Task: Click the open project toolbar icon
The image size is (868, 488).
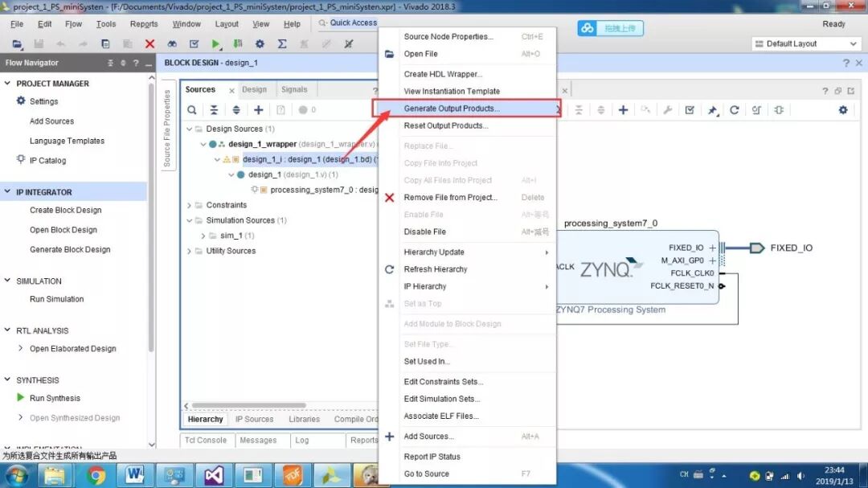Action: click(x=17, y=43)
